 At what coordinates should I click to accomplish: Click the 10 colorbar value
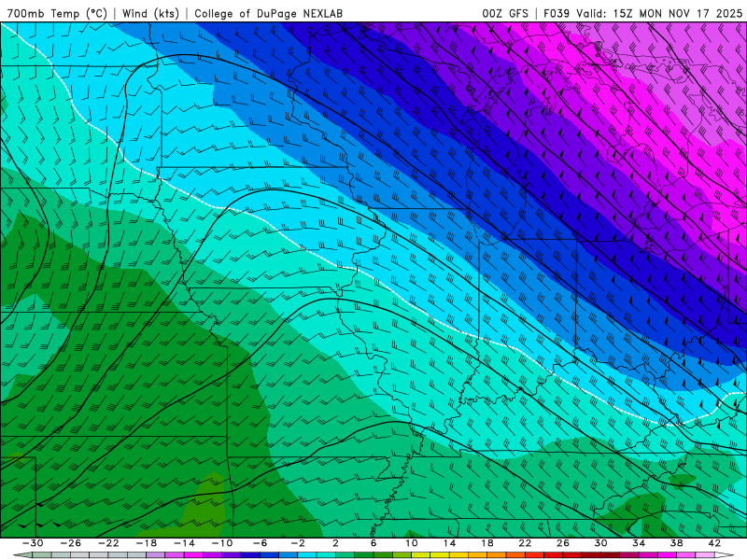pyautogui.click(x=412, y=543)
